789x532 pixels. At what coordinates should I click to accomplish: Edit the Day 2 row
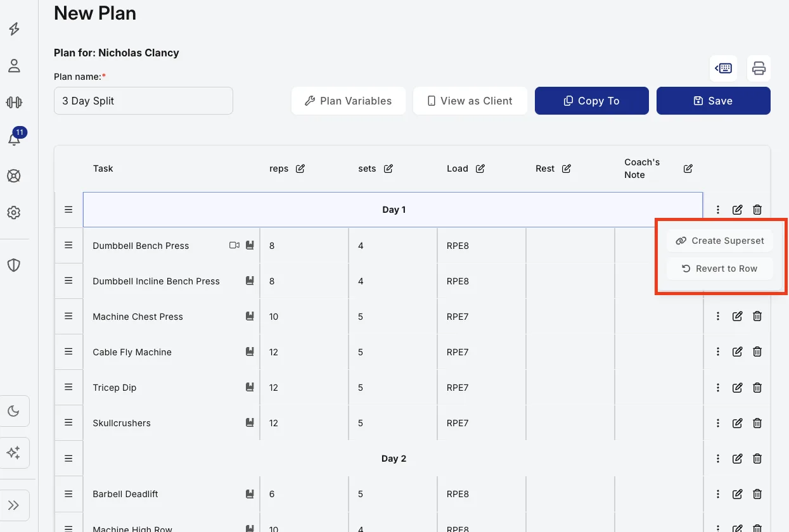738,459
